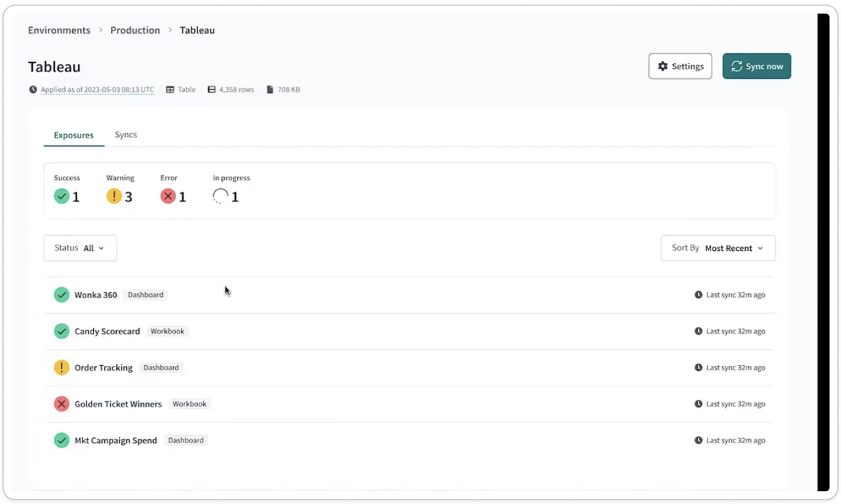This screenshot has height=504, width=841.
Task: Click the clock icon beside Mkt Campaign Spend sync time
Action: (x=699, y=440)
